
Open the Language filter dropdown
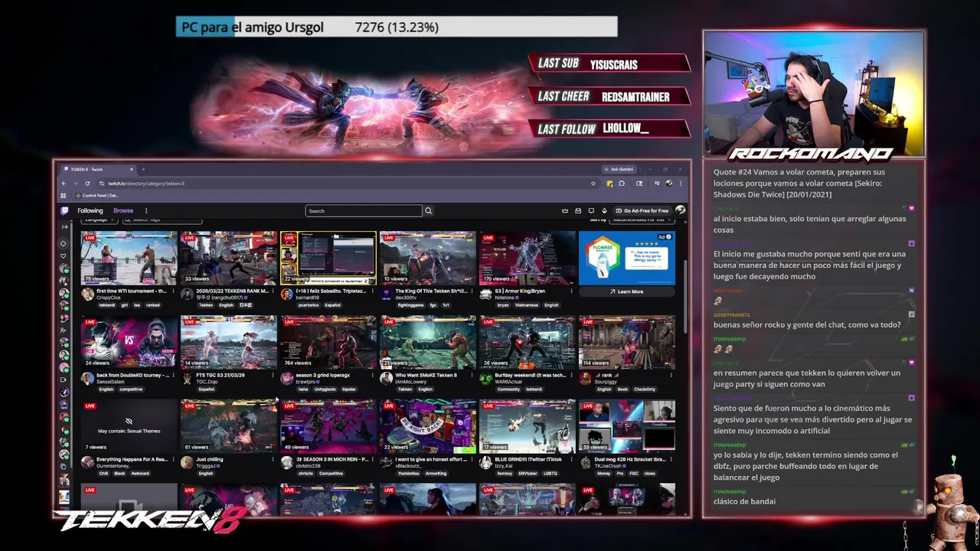coord(99,220)
